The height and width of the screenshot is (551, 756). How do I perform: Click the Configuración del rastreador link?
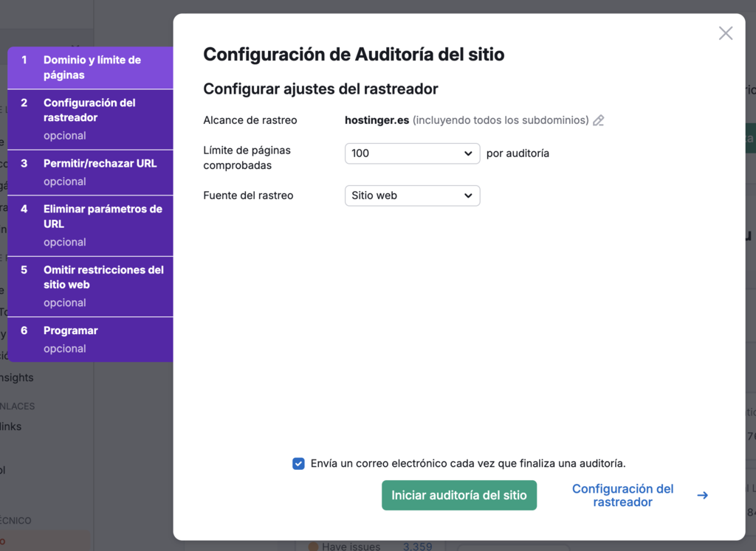(622, 496)
